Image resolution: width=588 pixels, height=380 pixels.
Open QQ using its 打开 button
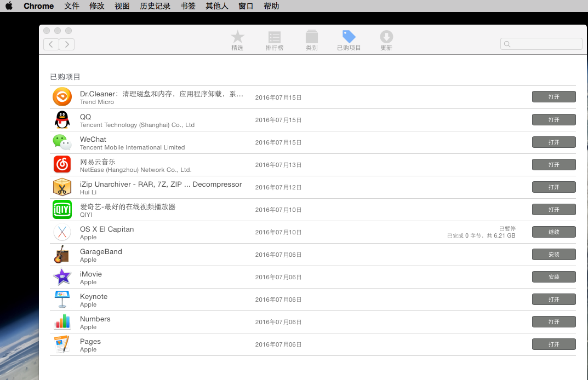(554, 119)
